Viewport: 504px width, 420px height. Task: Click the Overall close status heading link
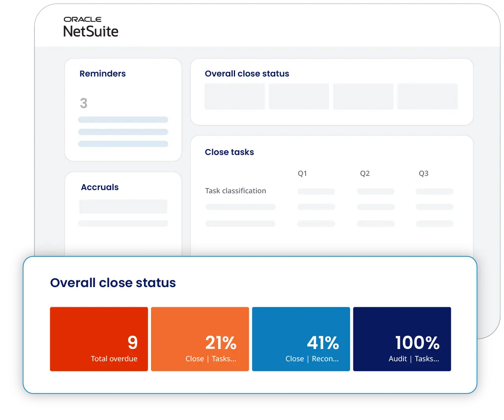click(113, 283)
